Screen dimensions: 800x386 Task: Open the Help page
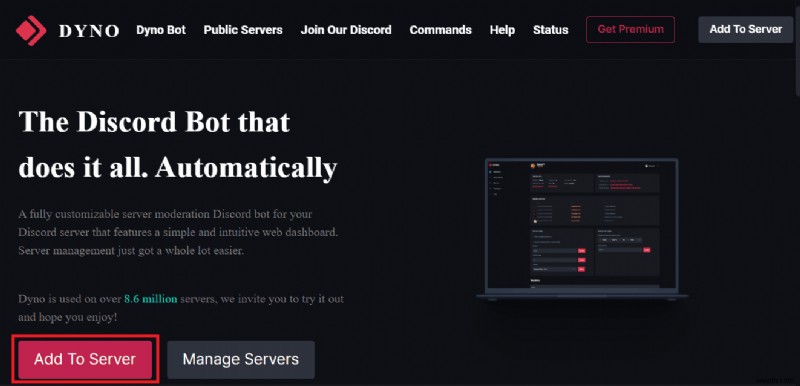tap(502, 30)
